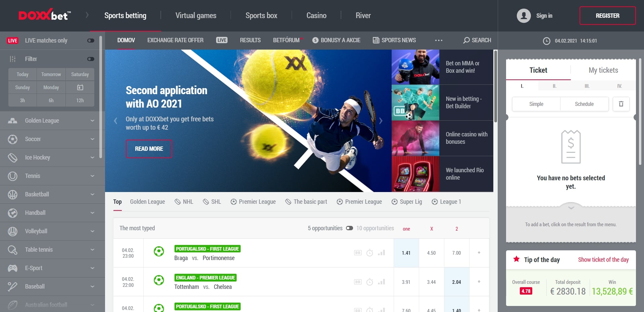The image size is (644, 312).
Task: Select odds 1.41 for Braga
Action: tap(406, 253)
